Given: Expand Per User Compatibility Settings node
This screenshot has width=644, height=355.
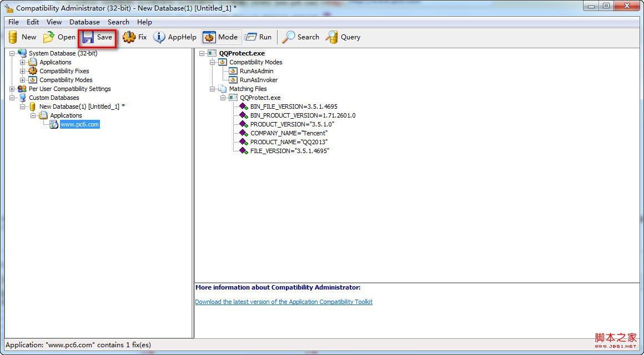Looking at the screenshot, I should [x=12, y=89].
